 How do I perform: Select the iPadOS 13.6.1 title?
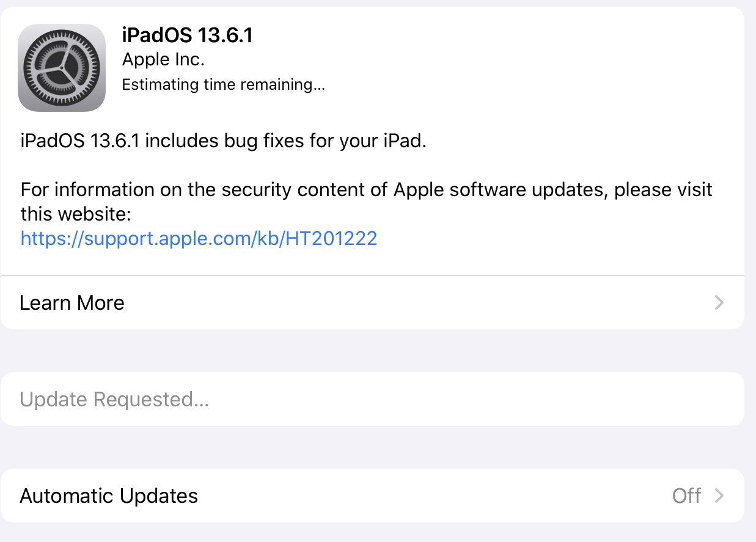187,35
